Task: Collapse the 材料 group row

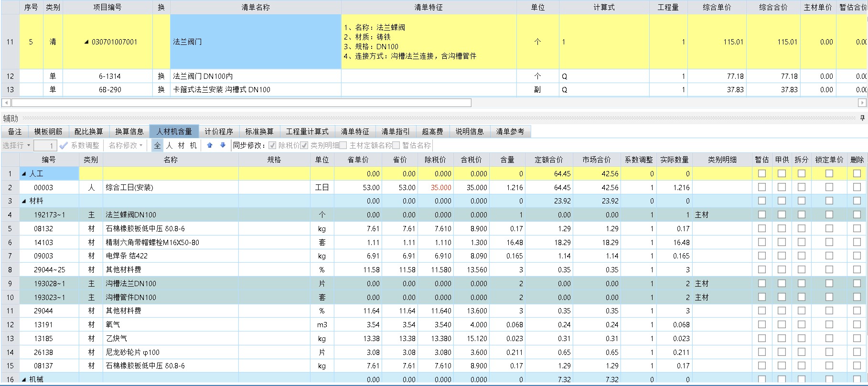Action: point(24,201)
